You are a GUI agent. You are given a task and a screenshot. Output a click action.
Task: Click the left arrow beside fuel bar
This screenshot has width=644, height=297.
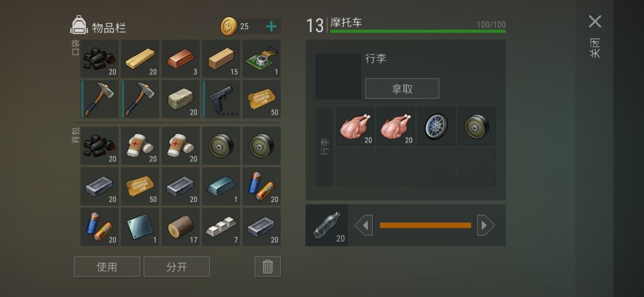364,225
